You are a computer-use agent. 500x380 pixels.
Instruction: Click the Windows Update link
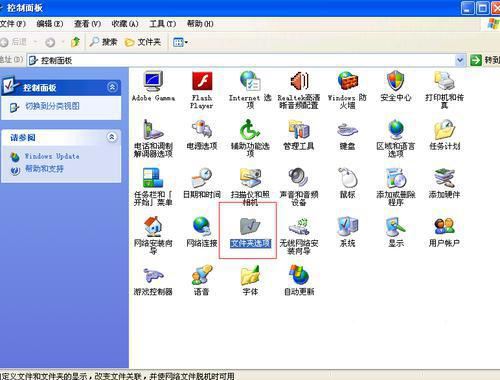52,156
